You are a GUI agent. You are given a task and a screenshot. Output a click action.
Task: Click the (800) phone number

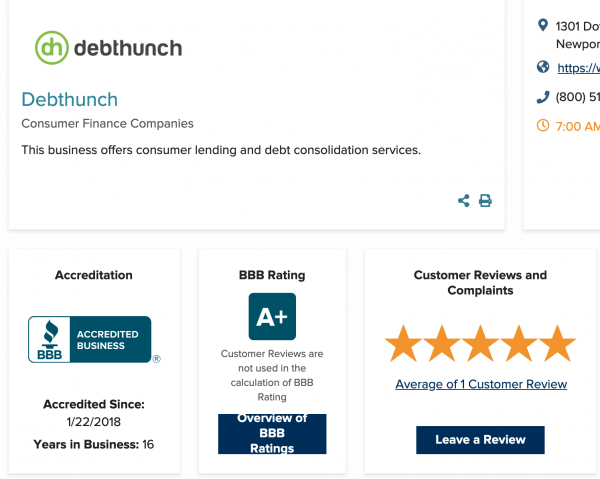578,97
